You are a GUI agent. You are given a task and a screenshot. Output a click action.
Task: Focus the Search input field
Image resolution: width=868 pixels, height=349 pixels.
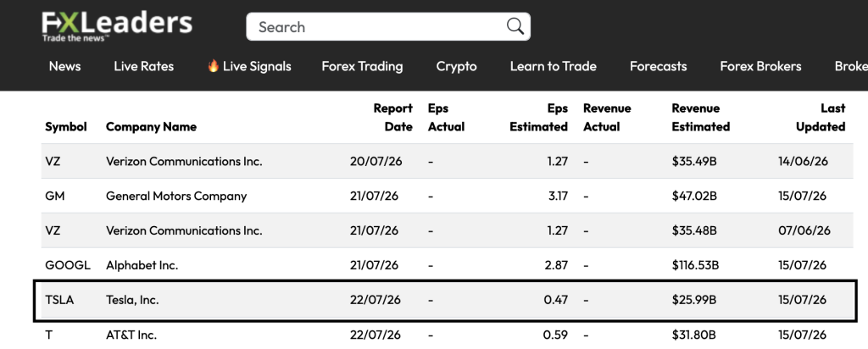pyautogui.click(x=388, y=26)
